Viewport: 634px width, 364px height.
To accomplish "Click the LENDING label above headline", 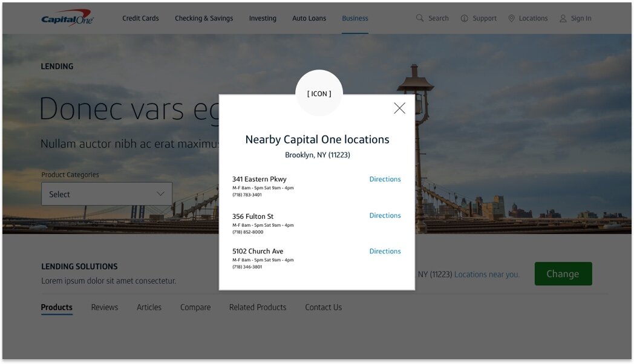I will tap(57, 67).
